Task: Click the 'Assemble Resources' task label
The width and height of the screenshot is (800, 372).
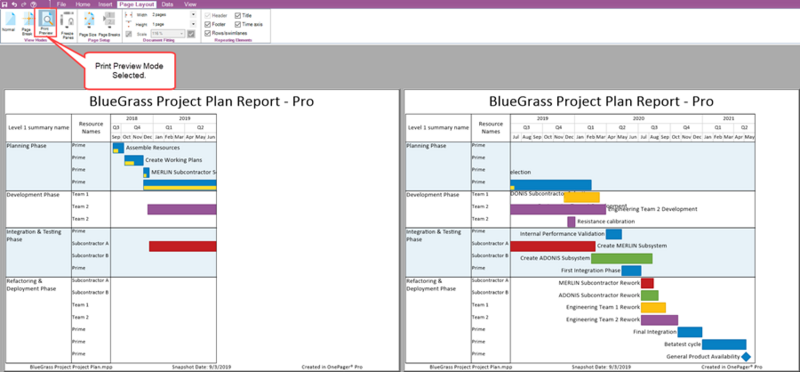Action: (153, 147)
